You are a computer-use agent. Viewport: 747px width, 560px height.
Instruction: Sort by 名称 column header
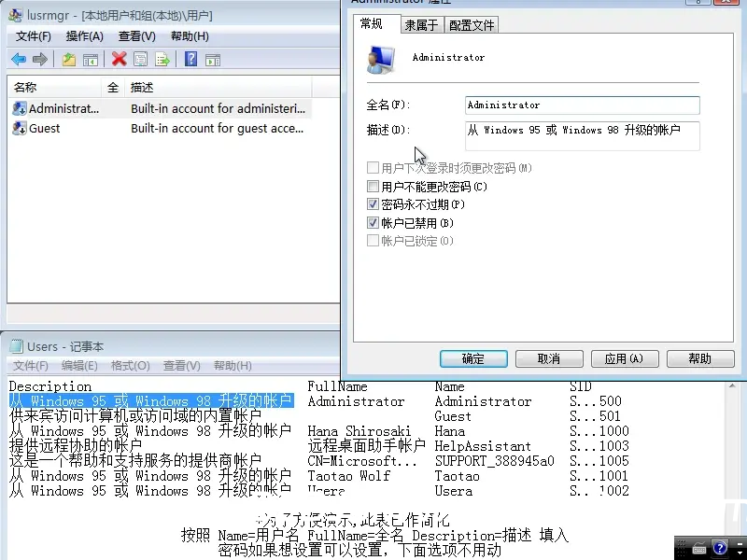click(55, 88)
